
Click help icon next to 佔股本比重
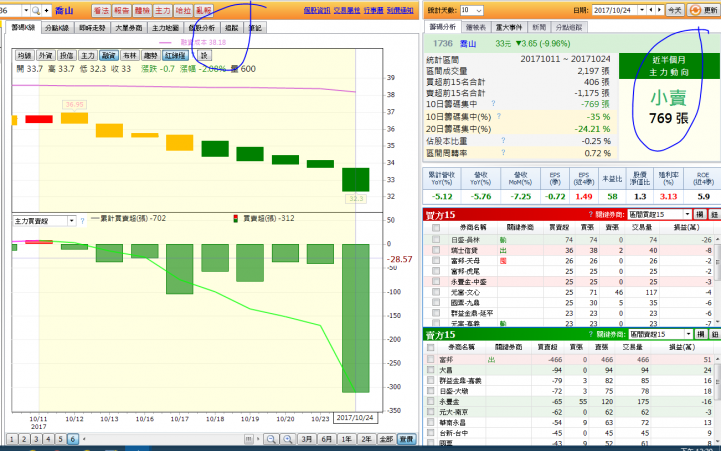pyautogui.click(x=503, y=140)
